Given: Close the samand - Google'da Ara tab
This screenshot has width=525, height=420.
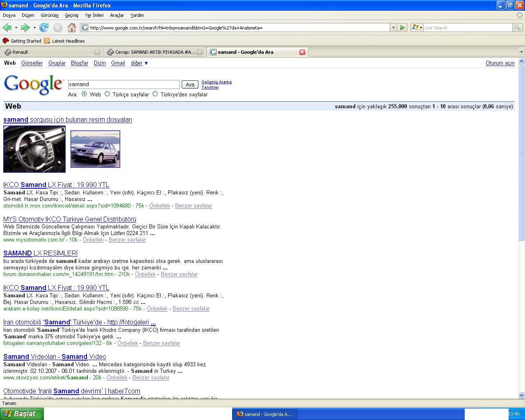Looking at the screenshot, I should click(x=302, y=52).
